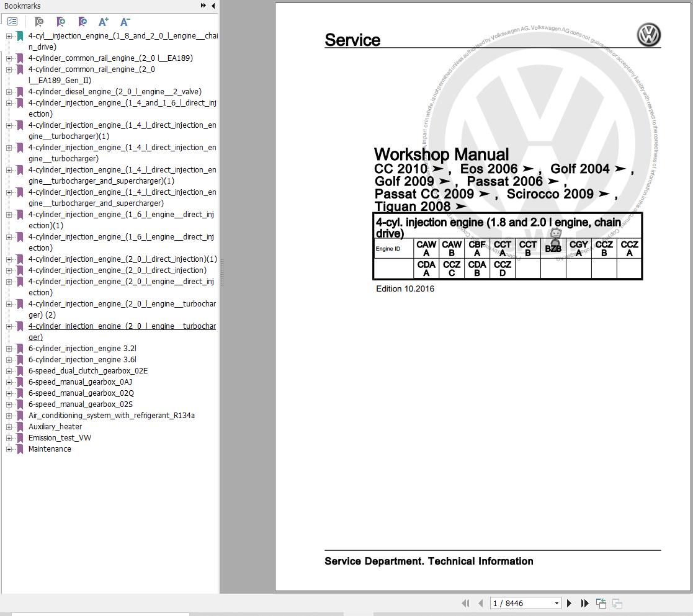The image size is (693, 616).
Task: Decrease bookmark text size with A-
Action: (x=125, y=21)
